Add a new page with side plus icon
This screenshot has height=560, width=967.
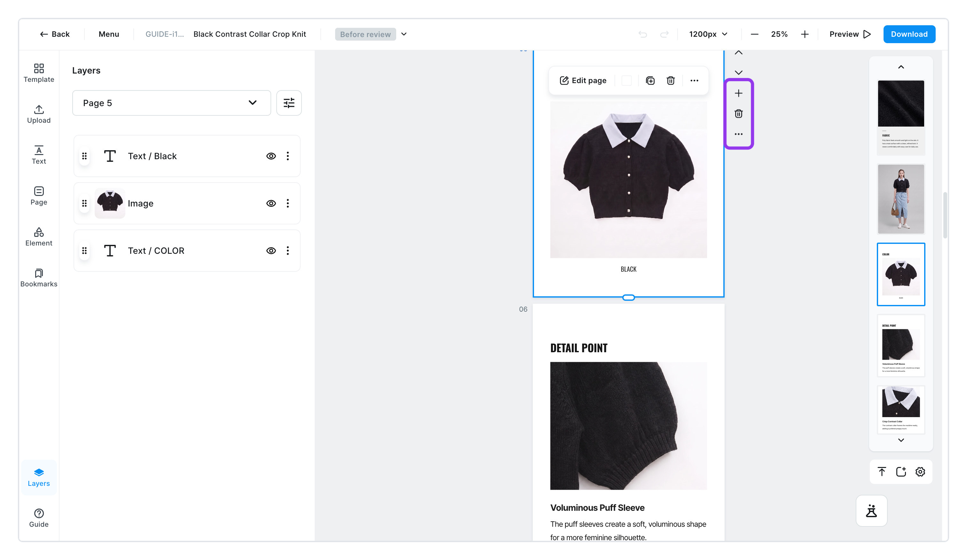point(738,93)
